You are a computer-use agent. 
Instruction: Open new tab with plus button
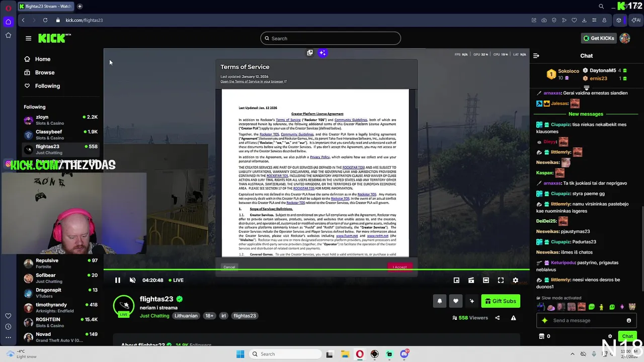[80, 6]
